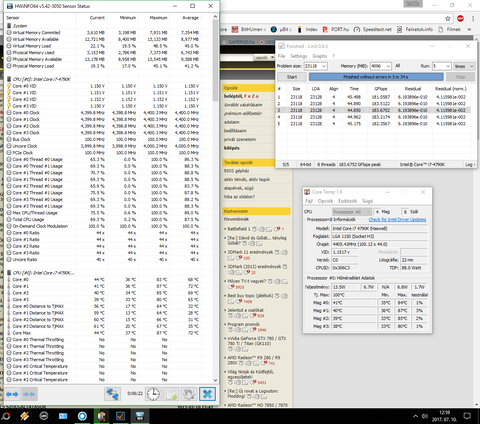Switch to LinX checkmark taskbar icon
The height and width of the screenshot is (424, 480).
coord(120,416)
